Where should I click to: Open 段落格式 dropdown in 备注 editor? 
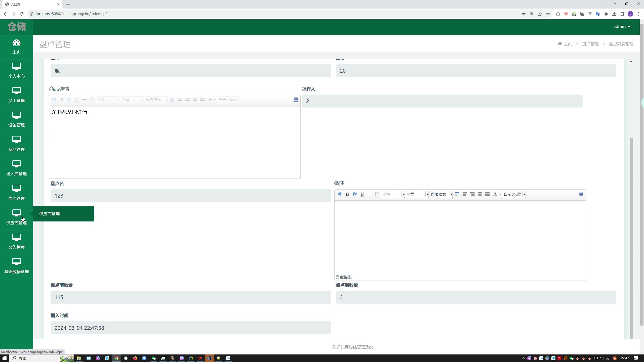click(441, 194)
